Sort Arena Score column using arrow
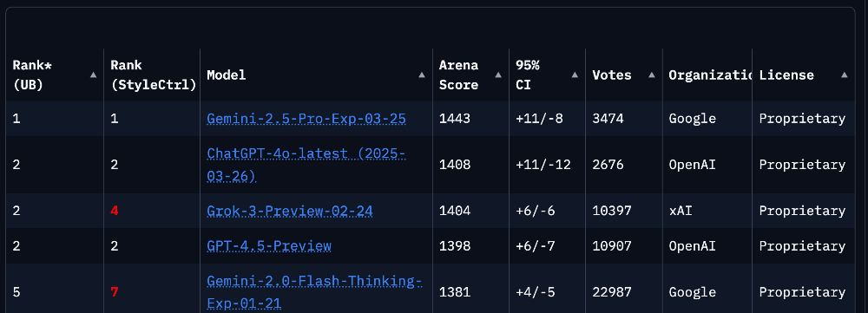The width and height of the screenshot is (868, 313). click(x=498, y=75)
